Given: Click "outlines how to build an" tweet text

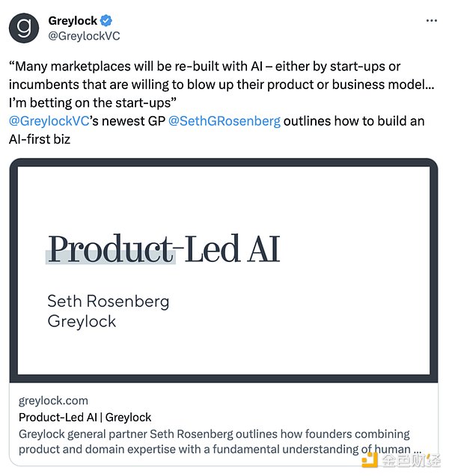Looking at the screenshot, I should [x=352, y=120].
